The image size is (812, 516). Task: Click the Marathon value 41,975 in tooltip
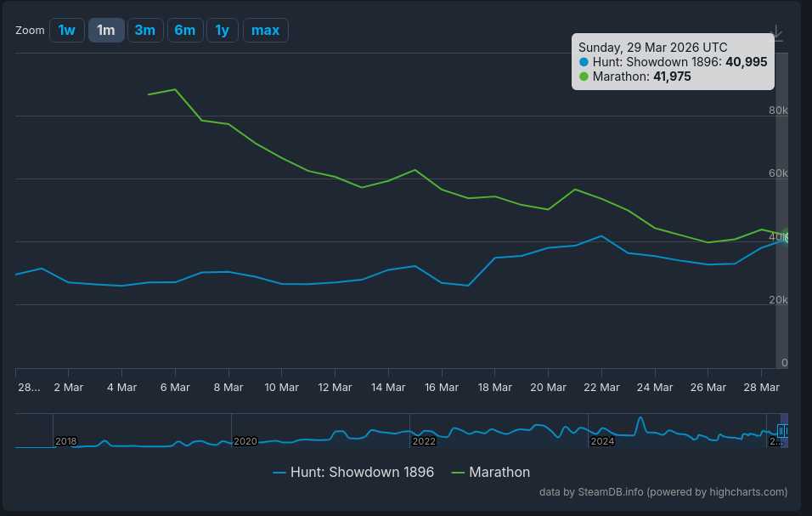pos(672,77)
